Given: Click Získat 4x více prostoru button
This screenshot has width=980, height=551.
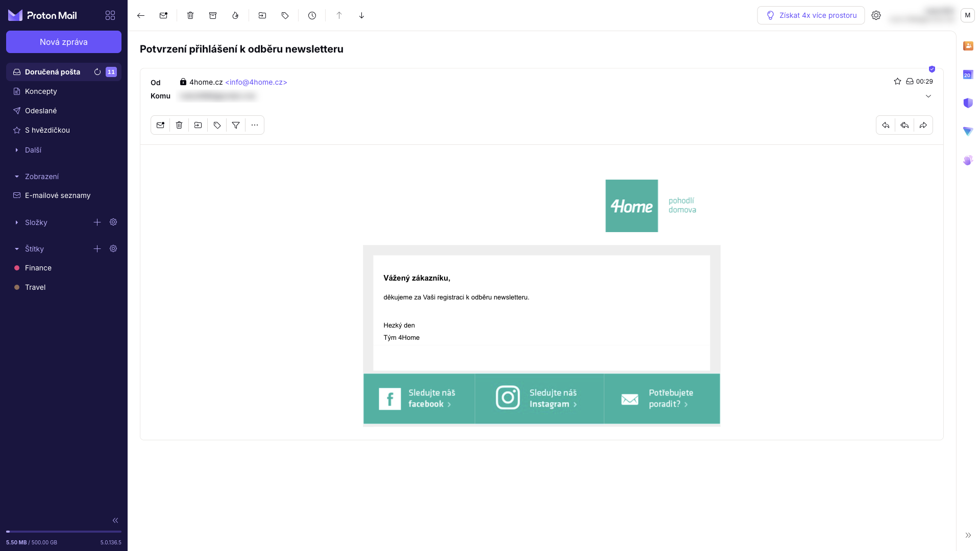Looking at the screenshot, I should click(811, 15).
